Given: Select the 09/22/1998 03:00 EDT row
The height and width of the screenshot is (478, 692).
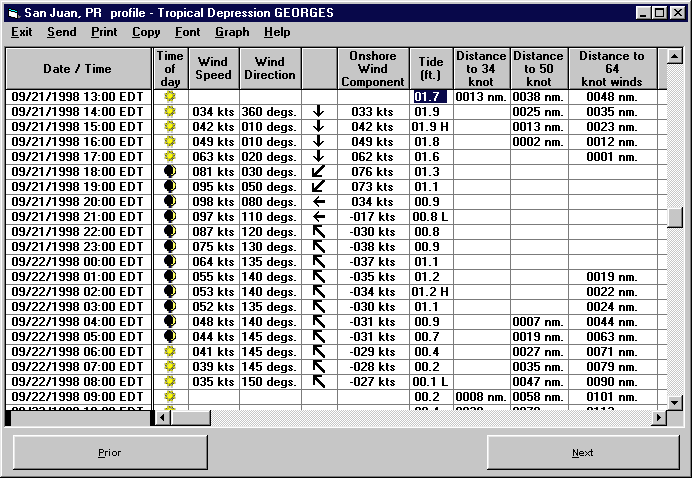Looking at the screenshot, I should pos(78,307).
